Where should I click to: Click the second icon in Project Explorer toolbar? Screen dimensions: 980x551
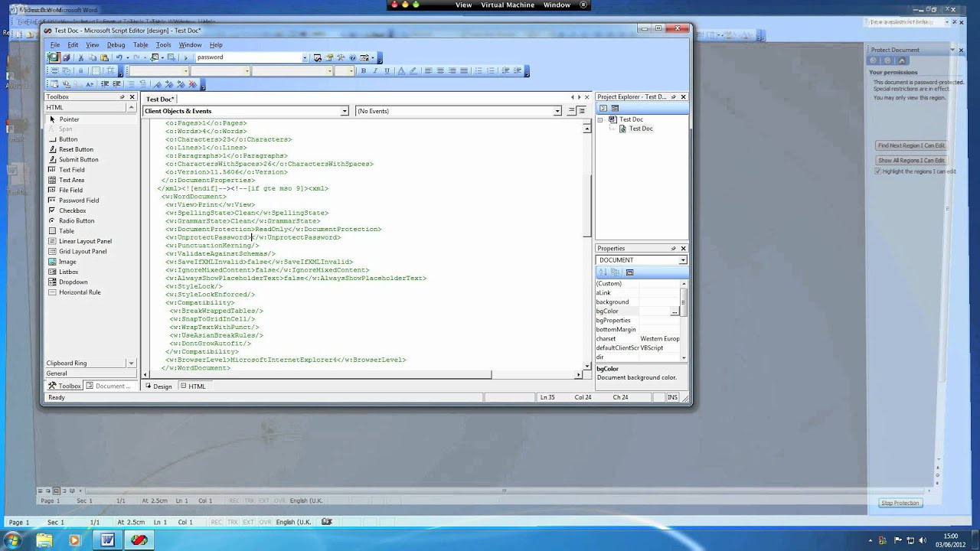pos(615,108)
